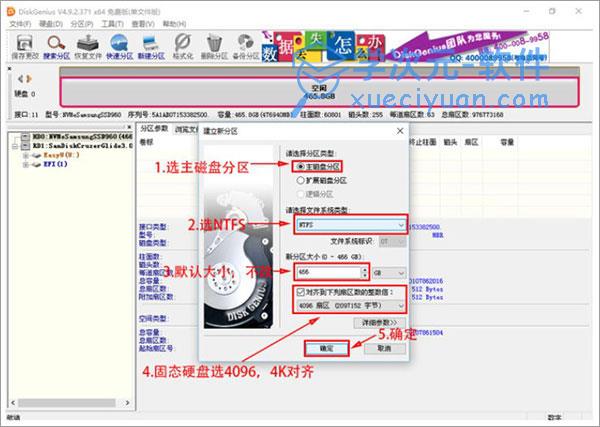Select the 空闲 465.8GB free space bar

(x=319, y=92)
